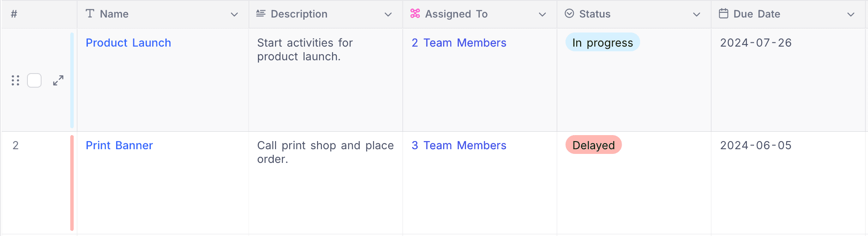Click the Description column long-text icon
Screen dimensions: 868x236
(260, 14)
